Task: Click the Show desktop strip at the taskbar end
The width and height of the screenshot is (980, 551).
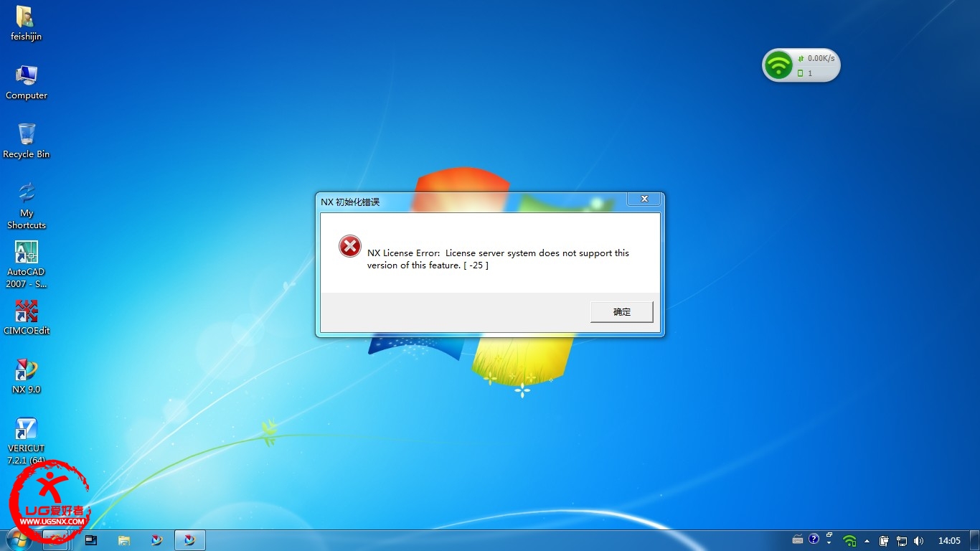Action: 975,540
